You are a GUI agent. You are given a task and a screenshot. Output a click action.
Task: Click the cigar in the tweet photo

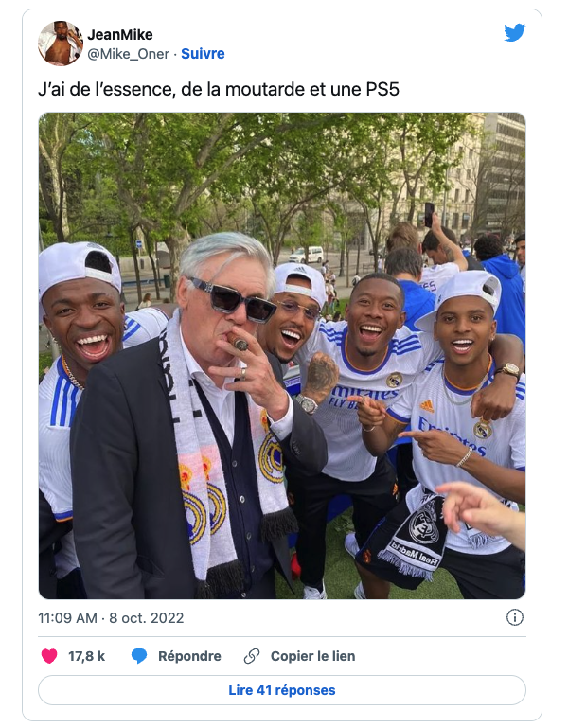pyautogui.click(x=237, y=343)
